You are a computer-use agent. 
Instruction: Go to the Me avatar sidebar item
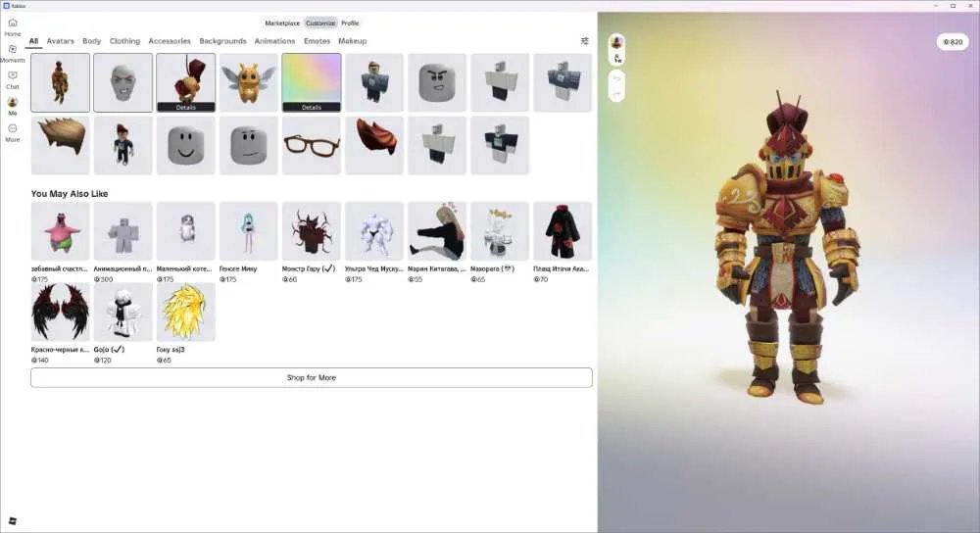coord(13,106)
